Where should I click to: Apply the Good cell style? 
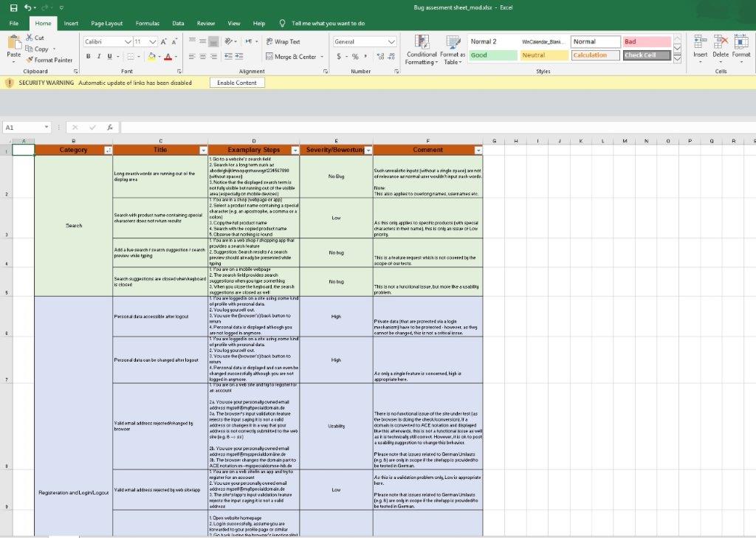coord(492,55)
